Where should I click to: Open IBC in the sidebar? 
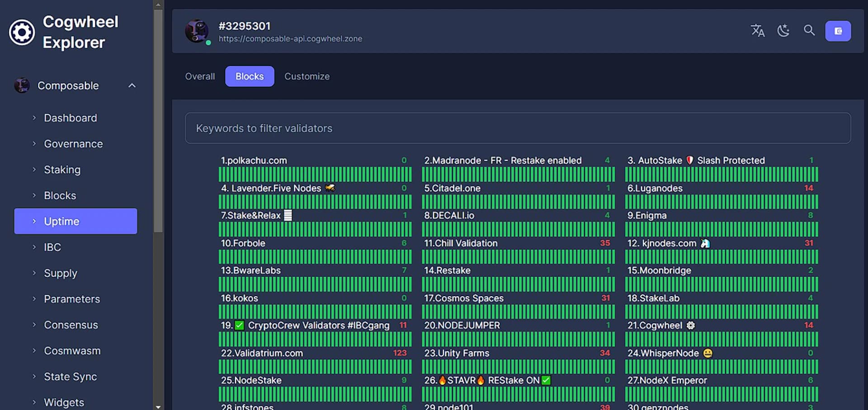pyautogui.click(x=52, y=247)
